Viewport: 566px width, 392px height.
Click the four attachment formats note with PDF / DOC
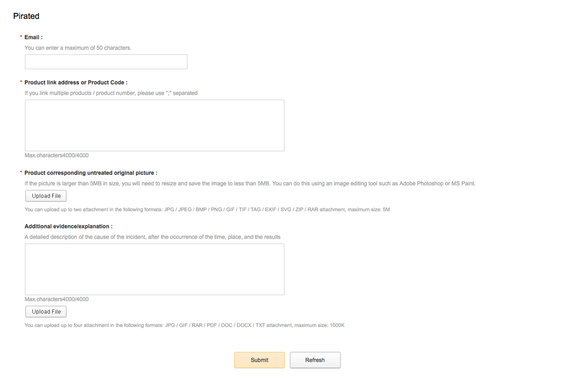[185, 325]
